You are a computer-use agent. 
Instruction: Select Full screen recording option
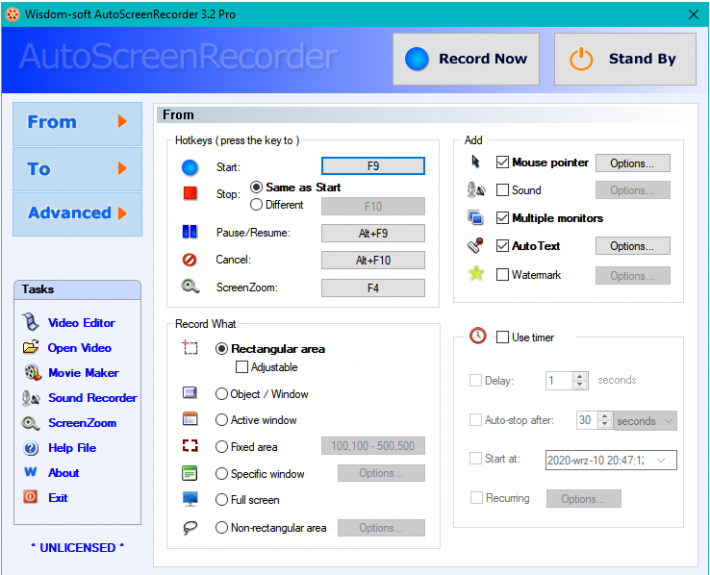221,500
